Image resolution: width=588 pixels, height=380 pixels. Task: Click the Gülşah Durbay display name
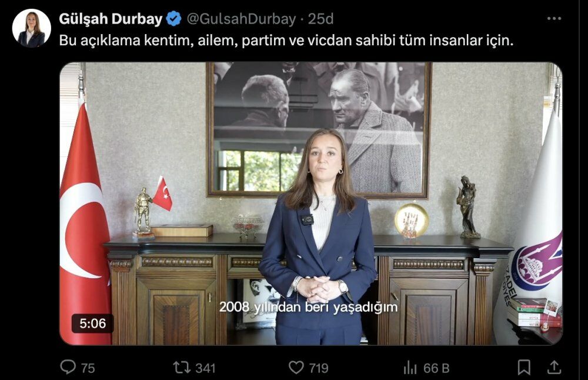[x=111, y=19]
